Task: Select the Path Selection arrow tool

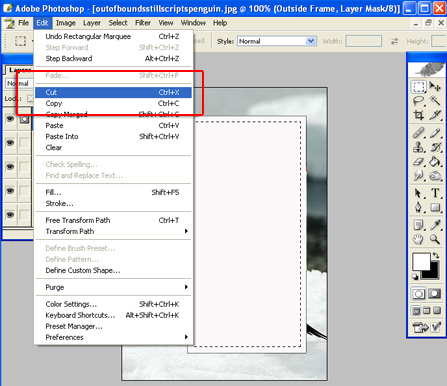Action: [419, 193]
